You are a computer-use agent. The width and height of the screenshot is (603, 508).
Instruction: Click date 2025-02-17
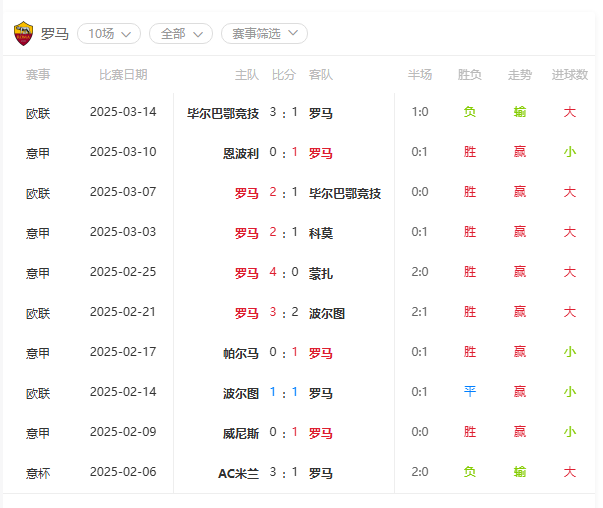(123, 352)
